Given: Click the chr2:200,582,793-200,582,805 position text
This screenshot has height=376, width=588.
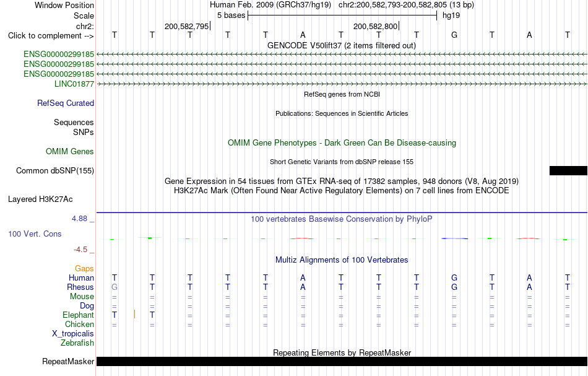Looking at the screenshot, I should pos(406,5).
